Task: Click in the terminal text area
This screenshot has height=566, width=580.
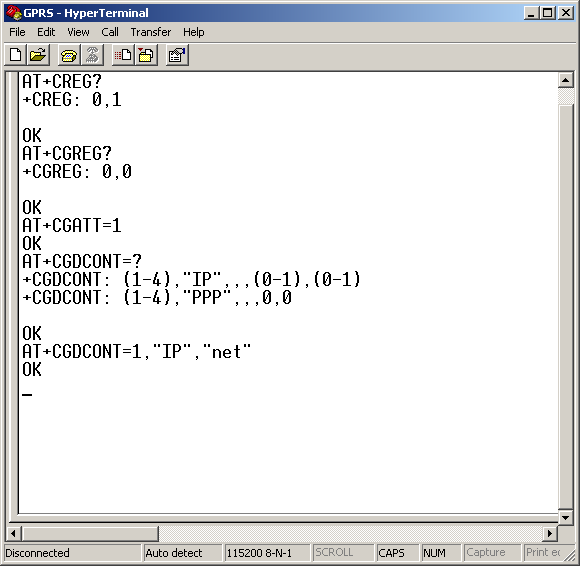Action: [x=288, y=292]
